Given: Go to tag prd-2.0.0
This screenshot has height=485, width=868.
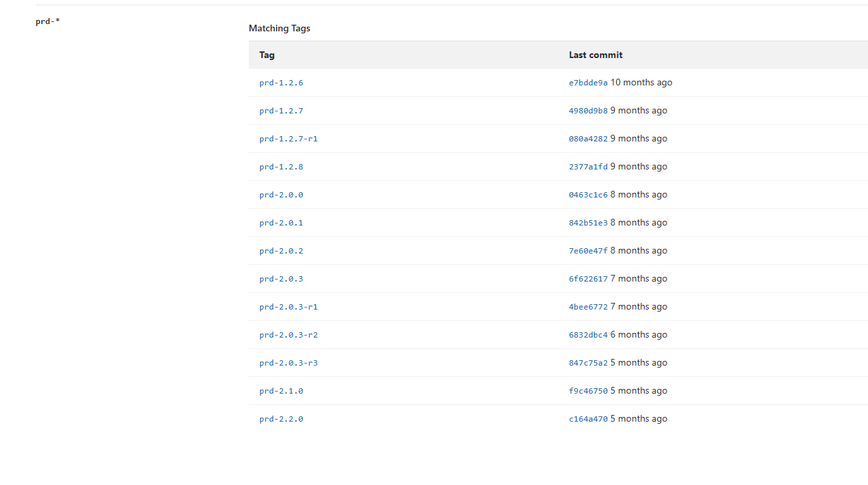Looking at the screenshot, I should (x=281, y=195).
